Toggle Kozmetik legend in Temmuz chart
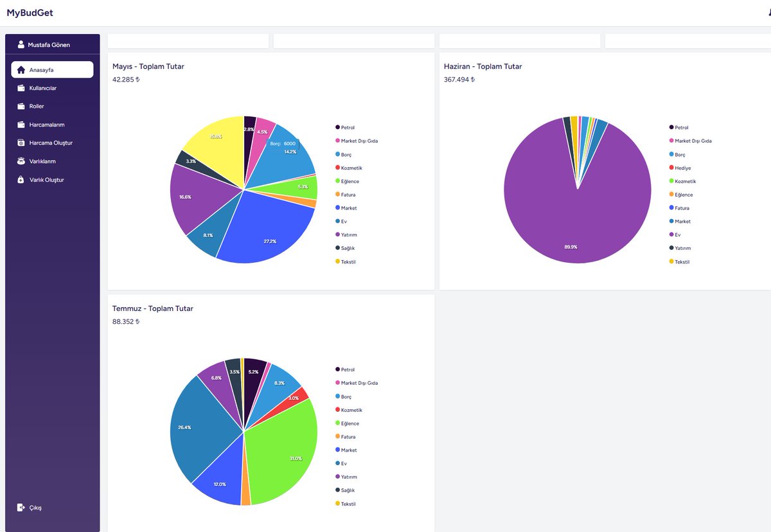This screenshot has height=532, width=771. pyautogui.click(x=349, y=410)
